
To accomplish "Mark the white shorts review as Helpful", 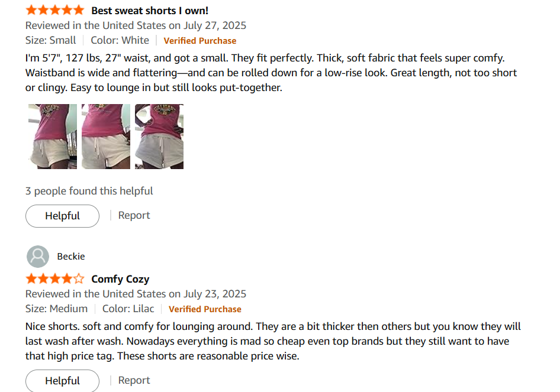I will tap(62, 216).
